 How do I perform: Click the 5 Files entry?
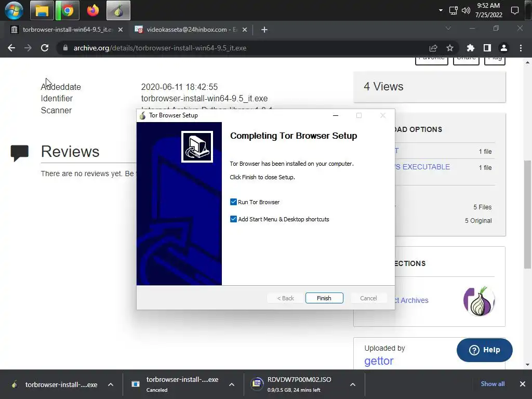coord(483,207)
